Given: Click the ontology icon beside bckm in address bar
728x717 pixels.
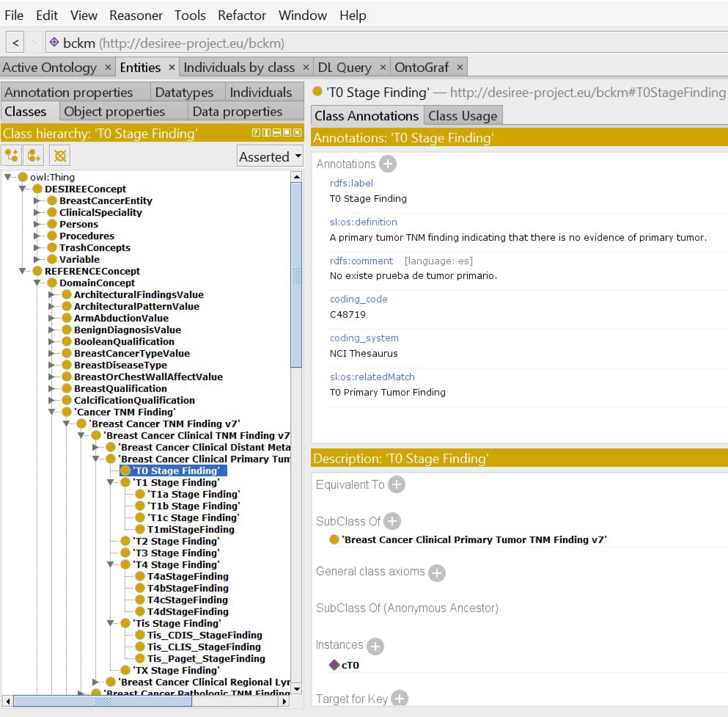Looking at the screenshot, I should (x=54, y=42).
